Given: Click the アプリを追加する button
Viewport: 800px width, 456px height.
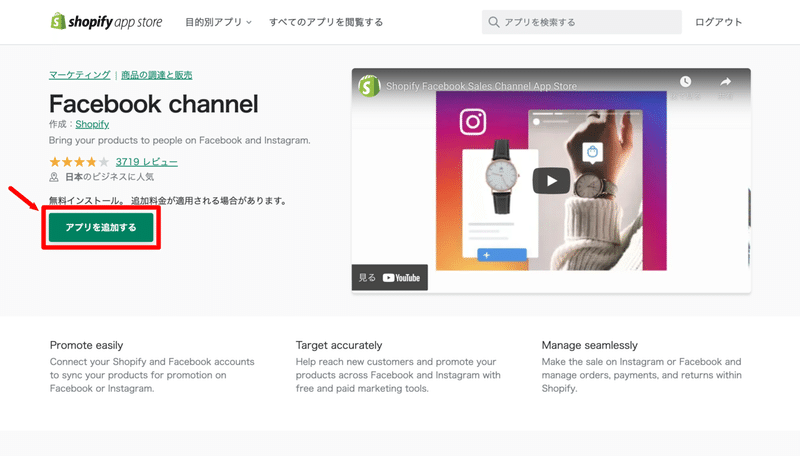Looking at the screenshot, I should point(101,227).
